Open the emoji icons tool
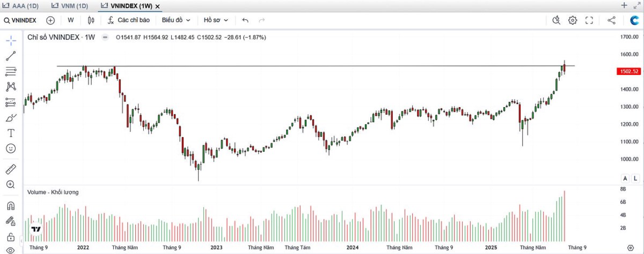Screen dimensions: 644x254 [x=11, y=148]
